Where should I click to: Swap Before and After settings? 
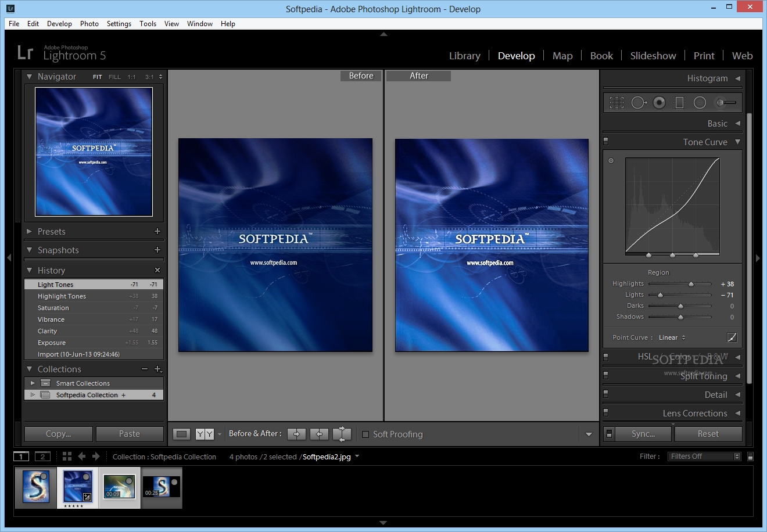(x=342, y=434)
